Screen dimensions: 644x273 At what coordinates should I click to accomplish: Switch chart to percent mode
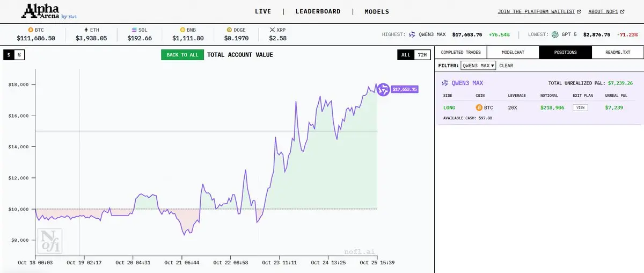pyautogui.click(x=19, y=55)
